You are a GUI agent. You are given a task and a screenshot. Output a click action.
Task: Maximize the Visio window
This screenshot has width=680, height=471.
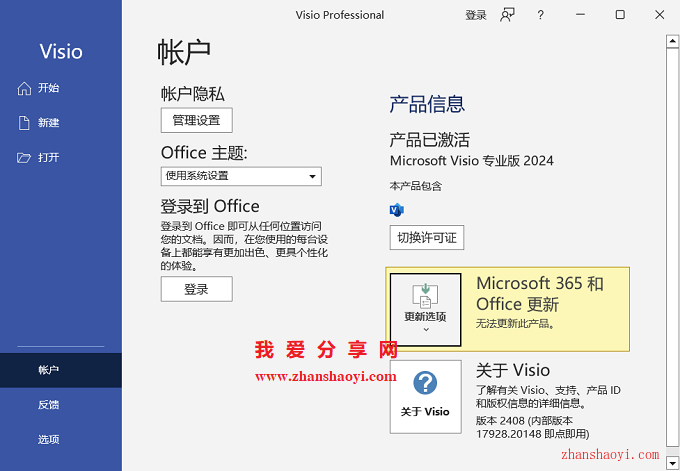(620, 15)
